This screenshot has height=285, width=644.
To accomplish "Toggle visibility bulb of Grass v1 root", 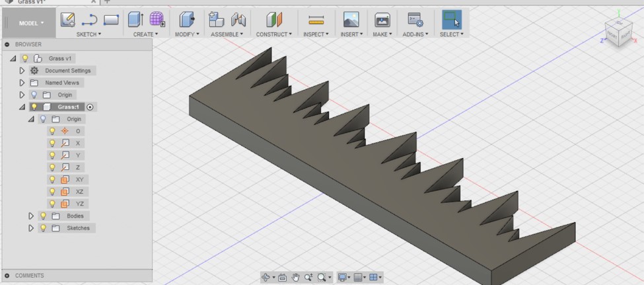I will point(25,58).
